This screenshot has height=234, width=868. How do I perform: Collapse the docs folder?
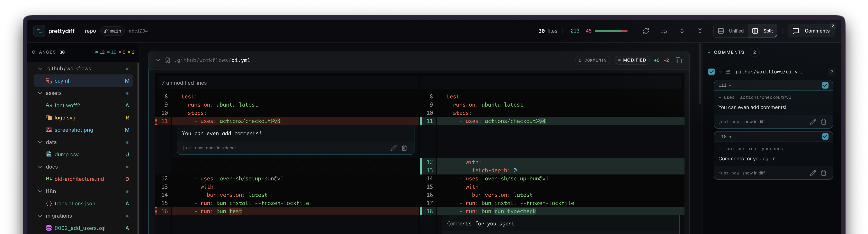pyautogui.click(x=40, y=167)
